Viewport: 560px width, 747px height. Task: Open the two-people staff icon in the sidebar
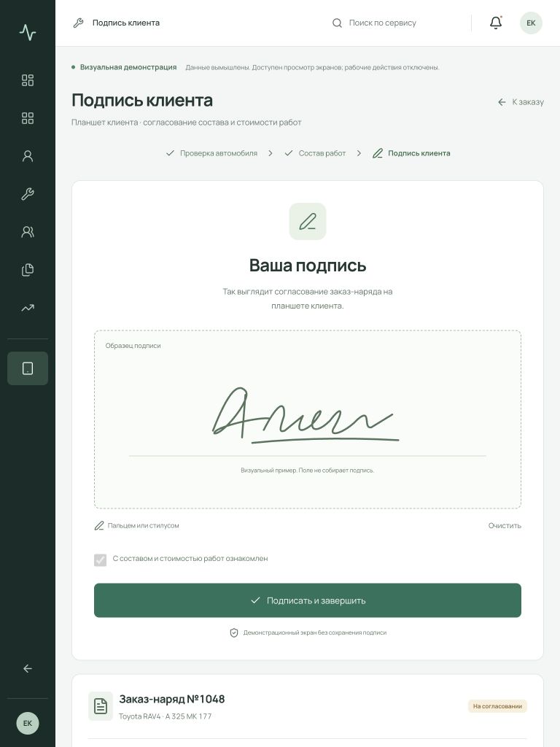pos(28,232)
